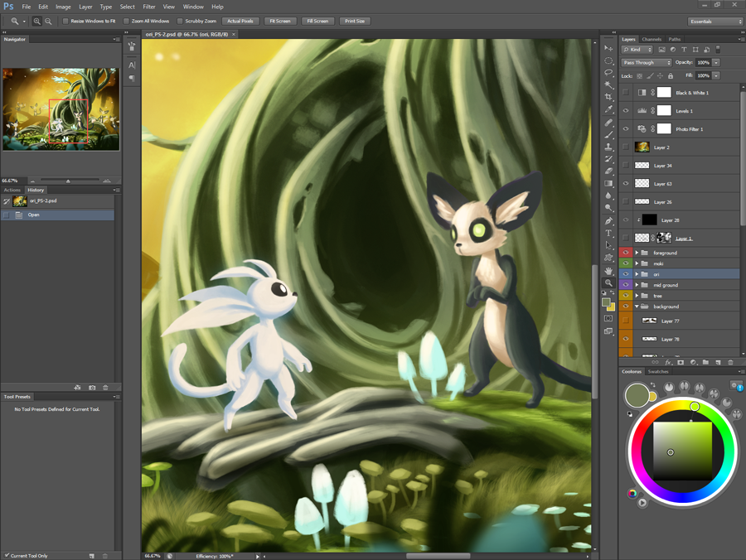The image size is (746, 560).
Task: Select the Path Selection tool
Action: coord(608,245)
